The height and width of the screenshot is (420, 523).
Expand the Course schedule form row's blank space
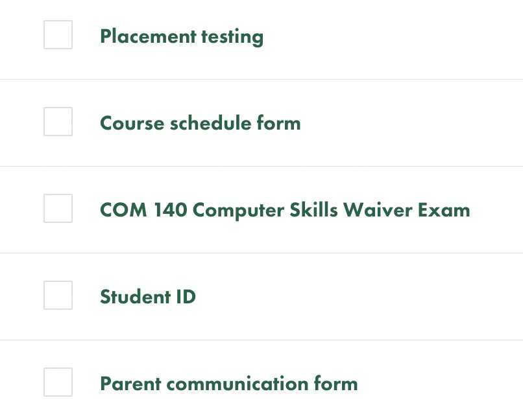(x=412, y=123)
